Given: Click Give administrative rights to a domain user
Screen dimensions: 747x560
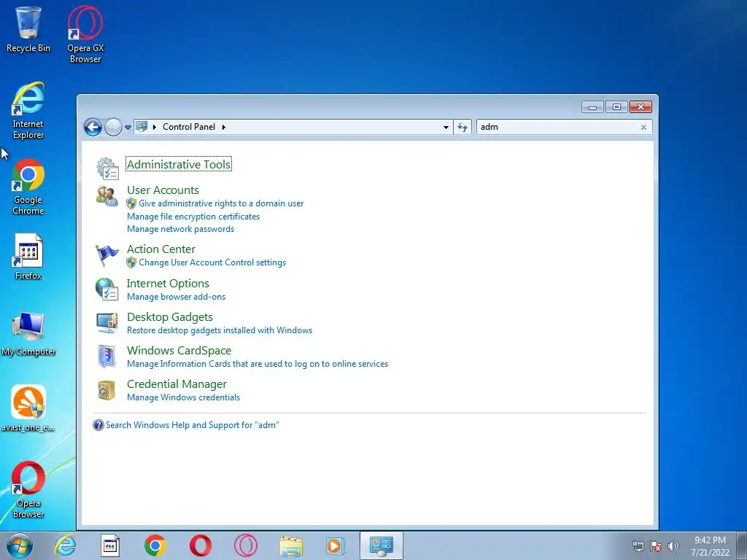Looking at the screenshot, I should [x=221, y=203].
